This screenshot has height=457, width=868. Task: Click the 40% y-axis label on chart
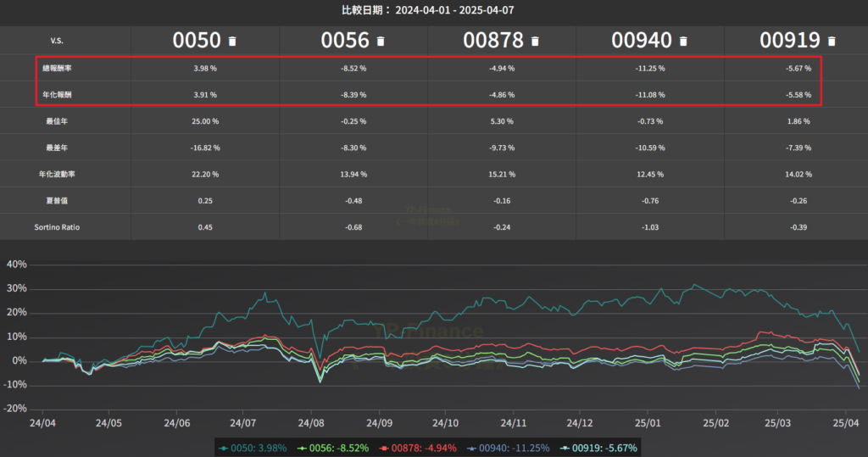point(17,265)
